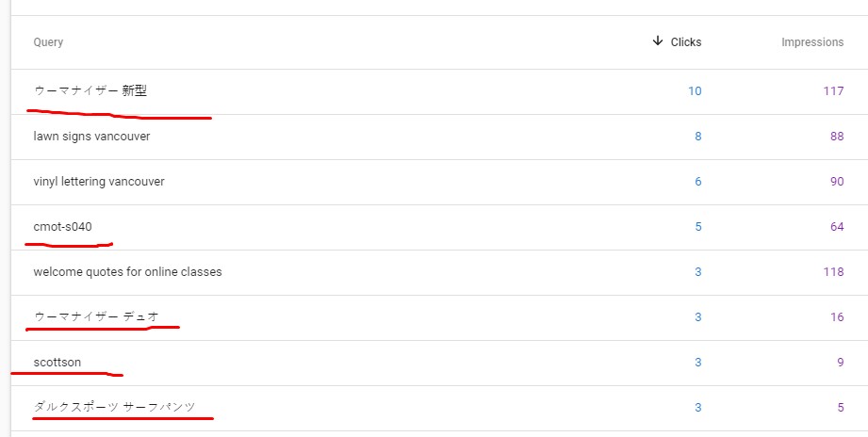The image size is (868, 437).
Task: Open 'welcome quotes for online classes' query
Action: coord(127,272)
